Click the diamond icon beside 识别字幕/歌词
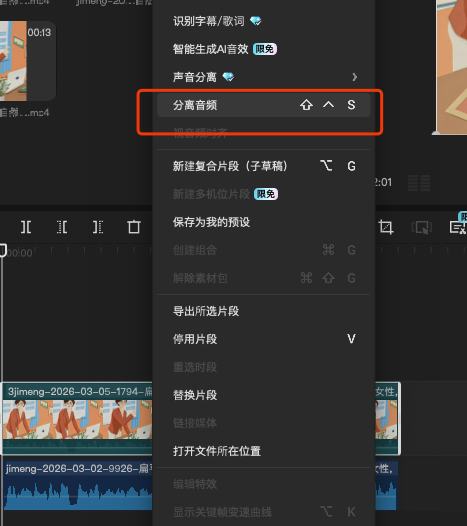467x526 pixels. tap(256, 21)
